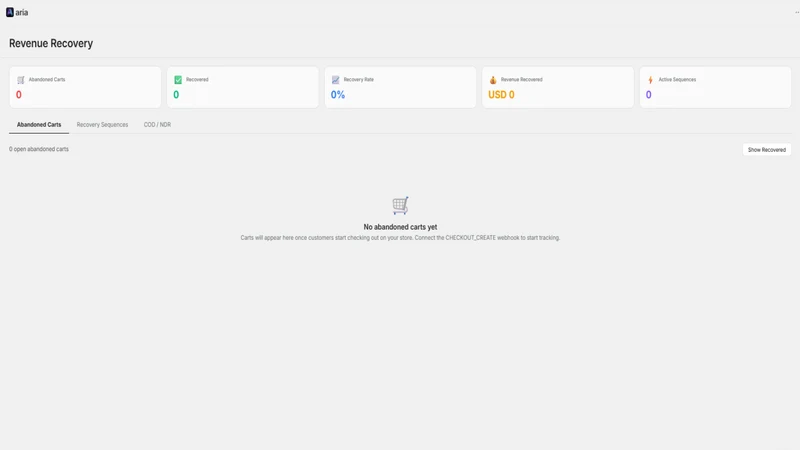
Task: Switch to the Recovery Sequences tab
Action: (102, 124)
